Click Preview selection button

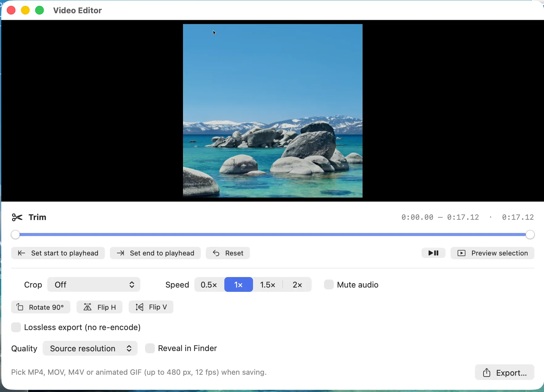492,253
